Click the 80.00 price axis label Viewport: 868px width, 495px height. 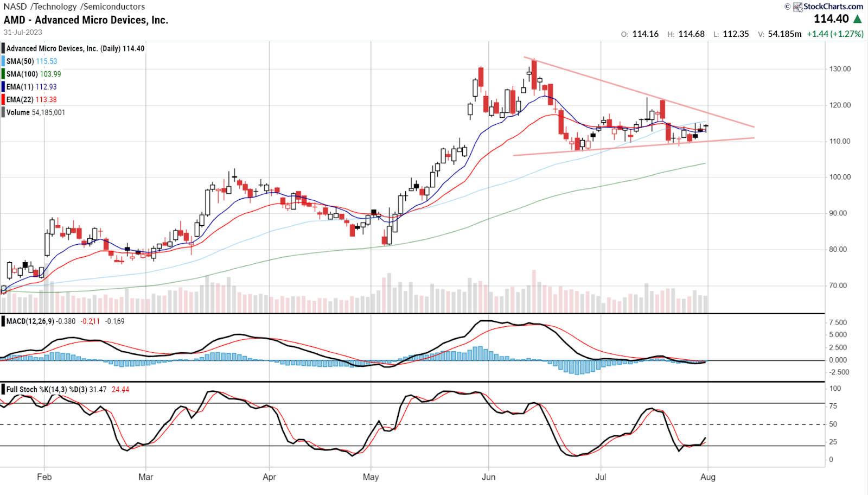pyautogui.click(x=838, y=249)
